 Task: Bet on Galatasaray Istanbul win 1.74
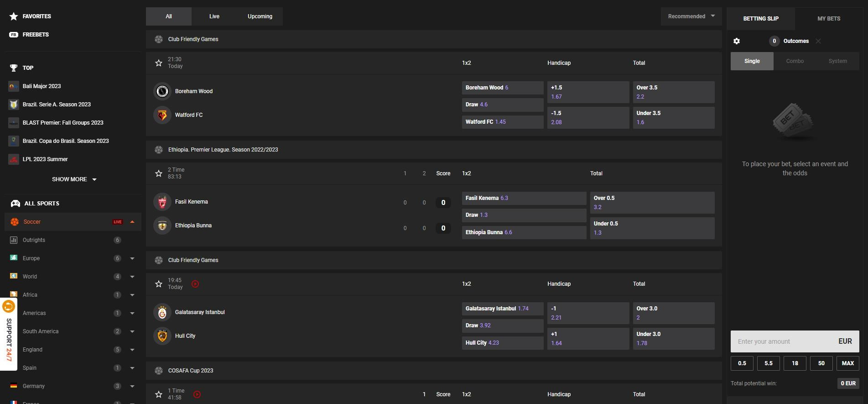coord(503,309)
